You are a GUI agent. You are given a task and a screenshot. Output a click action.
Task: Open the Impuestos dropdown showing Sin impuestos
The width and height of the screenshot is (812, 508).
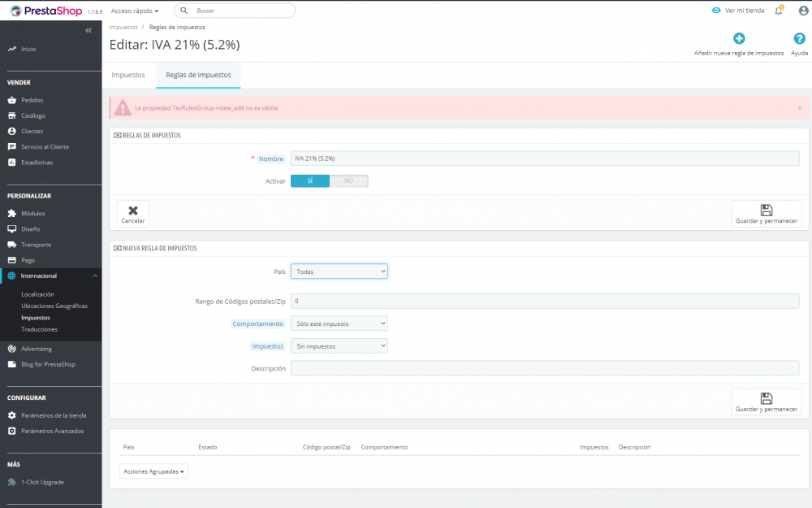pyautogui.click(x=339, y=346)
